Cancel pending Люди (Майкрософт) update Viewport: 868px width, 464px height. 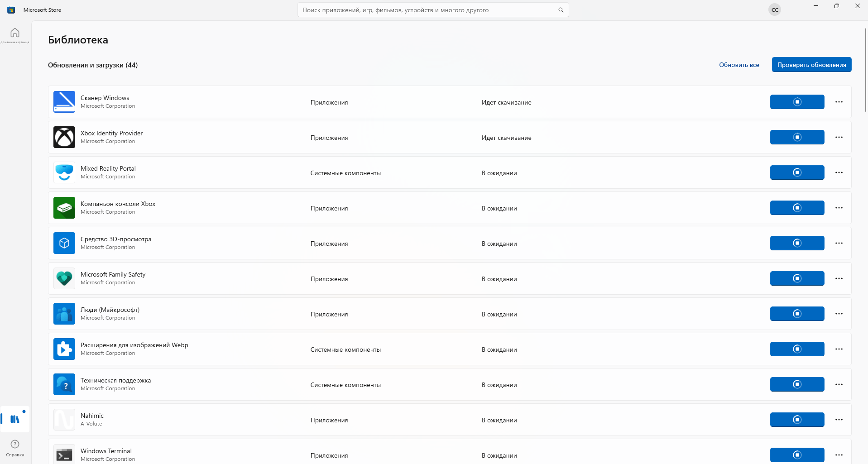(x=797, y=314)
